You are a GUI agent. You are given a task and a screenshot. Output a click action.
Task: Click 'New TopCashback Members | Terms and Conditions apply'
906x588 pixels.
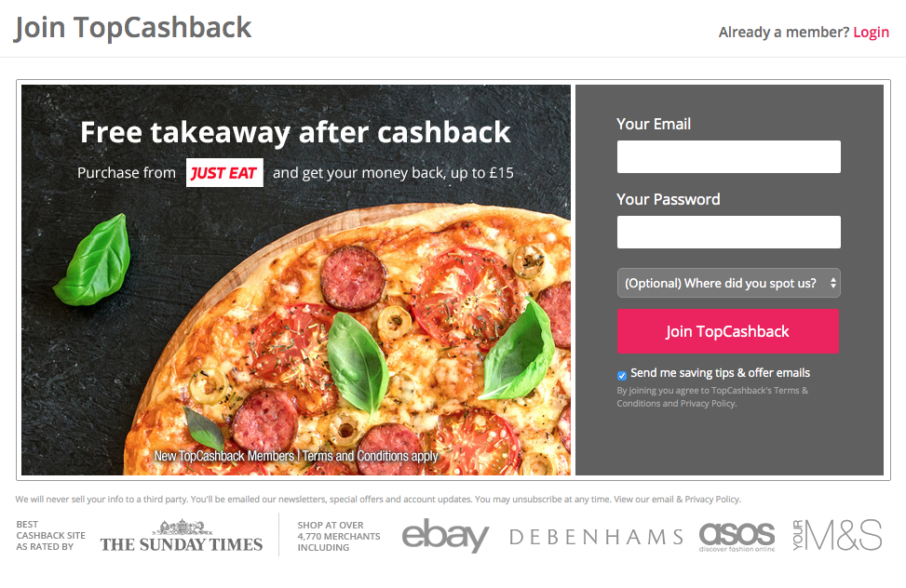click(296, 456)
